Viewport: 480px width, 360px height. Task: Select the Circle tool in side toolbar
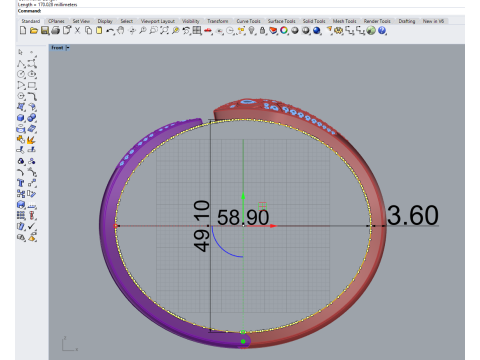point(21,74)
